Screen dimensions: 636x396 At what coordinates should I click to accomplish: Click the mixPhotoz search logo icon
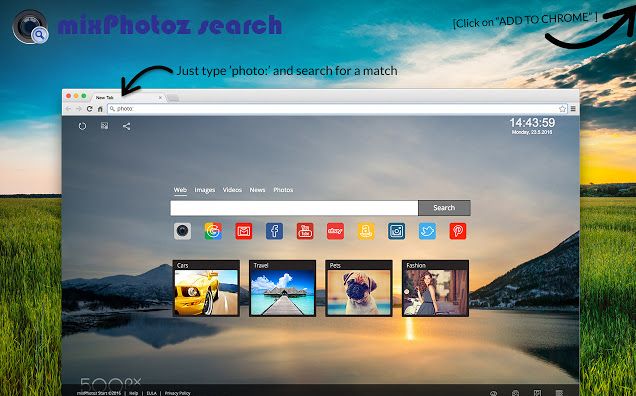[30, 26]
